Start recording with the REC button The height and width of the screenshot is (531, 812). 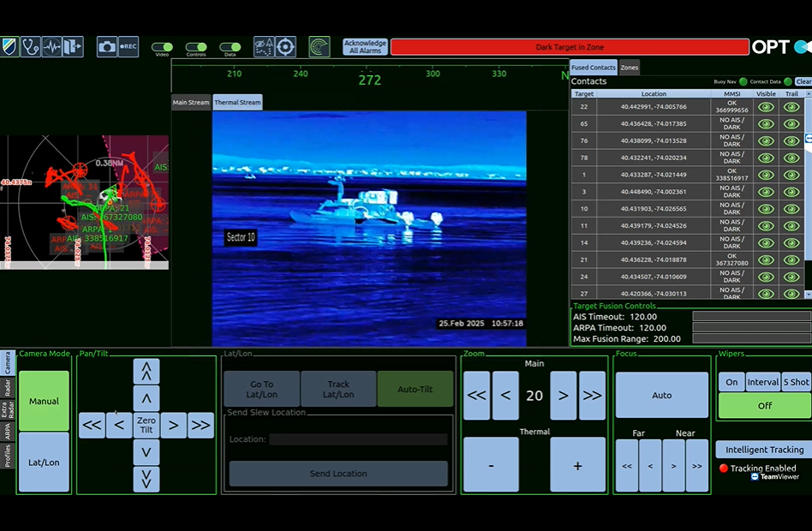pos(128,47)
